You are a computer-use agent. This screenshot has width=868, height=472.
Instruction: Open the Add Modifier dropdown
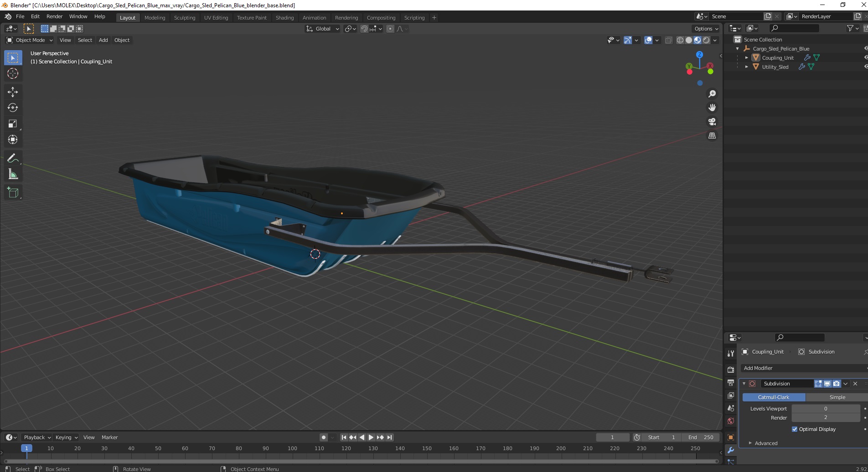805,368
